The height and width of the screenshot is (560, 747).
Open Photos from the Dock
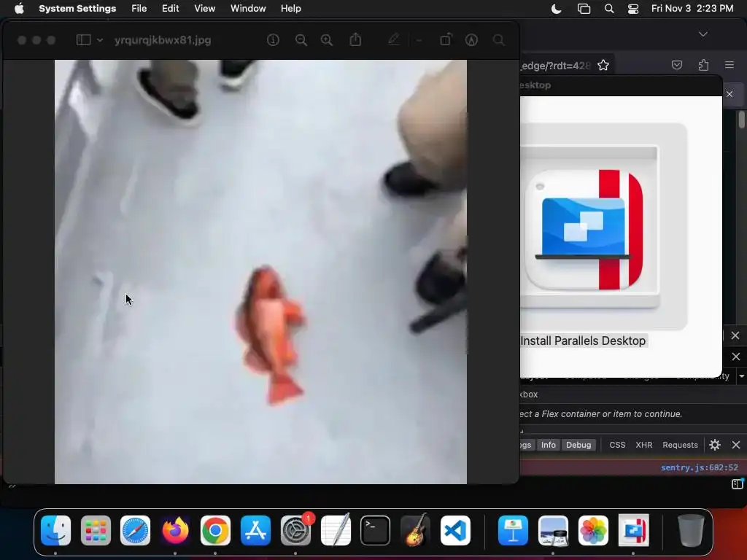(593, 531)
